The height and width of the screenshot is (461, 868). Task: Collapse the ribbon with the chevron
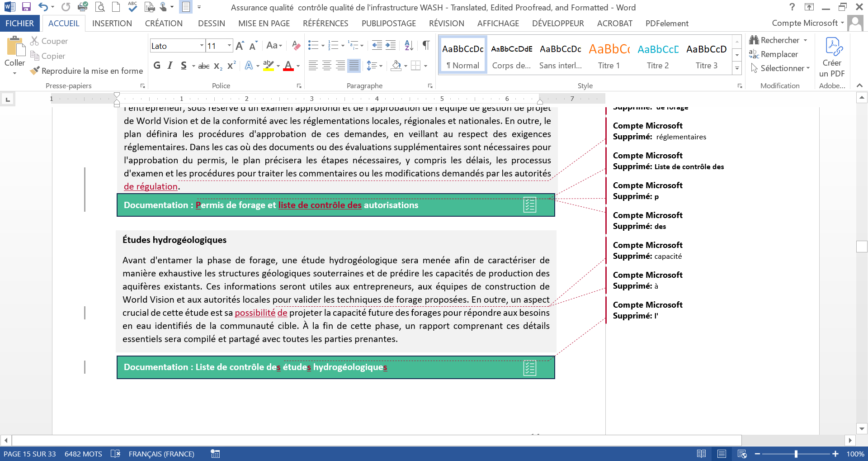pos(859,86)
